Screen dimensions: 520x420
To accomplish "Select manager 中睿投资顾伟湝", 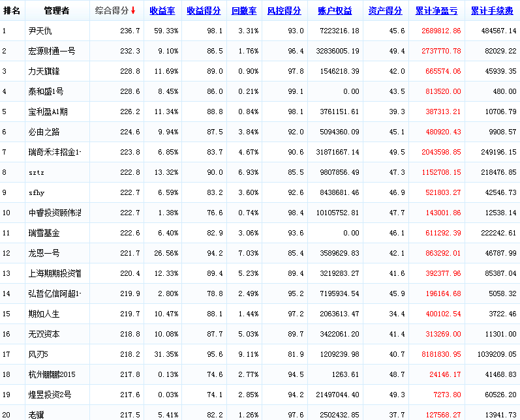I will pos(55,213).
